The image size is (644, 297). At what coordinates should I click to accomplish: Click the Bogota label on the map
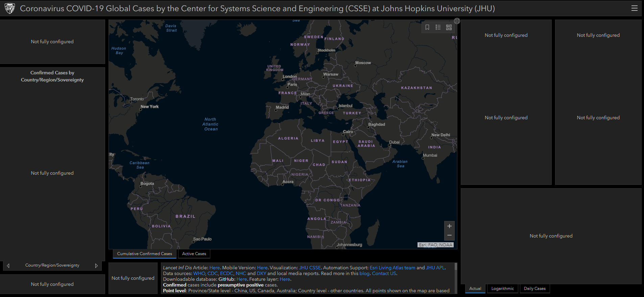(147, 183)
